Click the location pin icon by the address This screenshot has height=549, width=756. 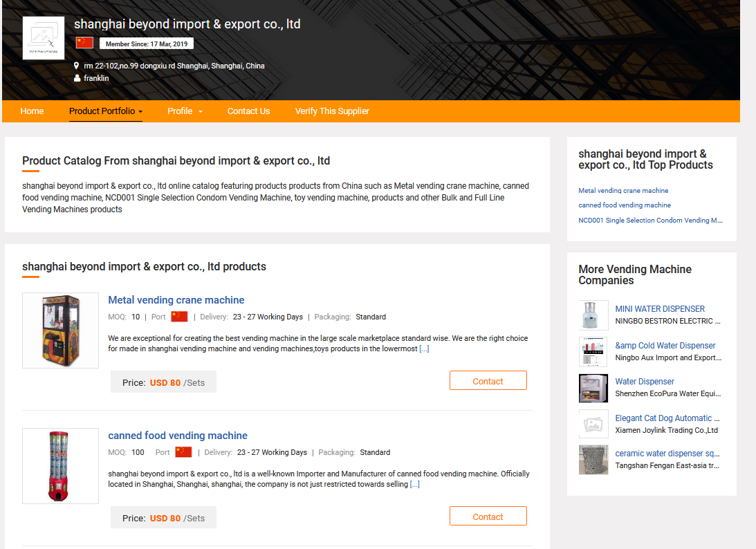point(76,66)
